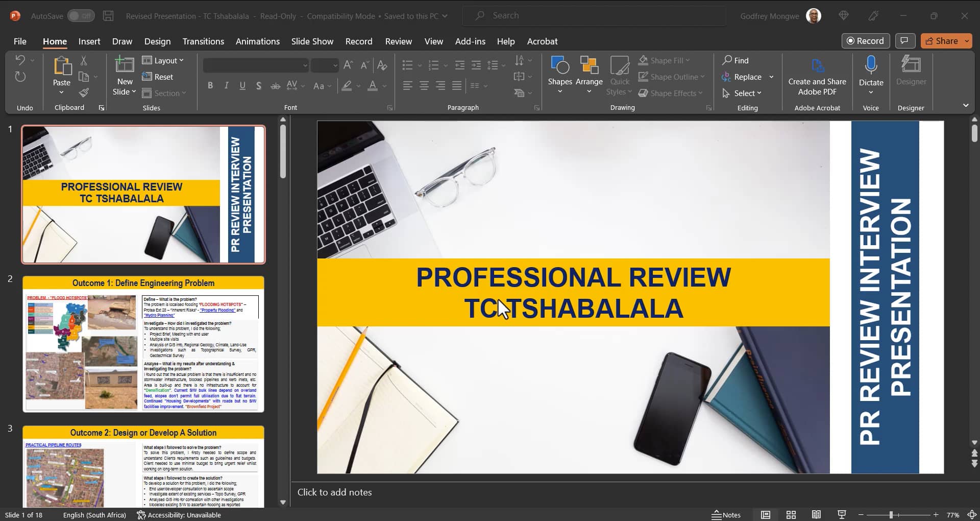
Task: Open the Insert tab
Action: (89, 41)
